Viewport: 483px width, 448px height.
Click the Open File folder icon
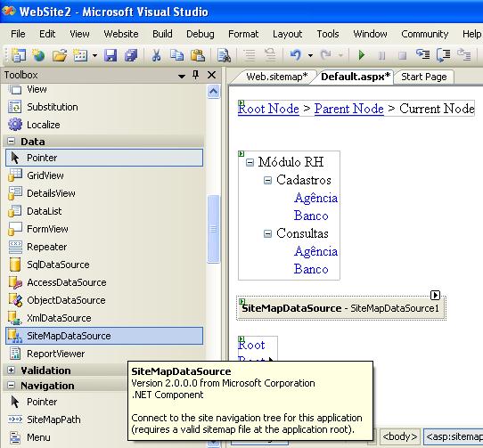click(60, 55)
